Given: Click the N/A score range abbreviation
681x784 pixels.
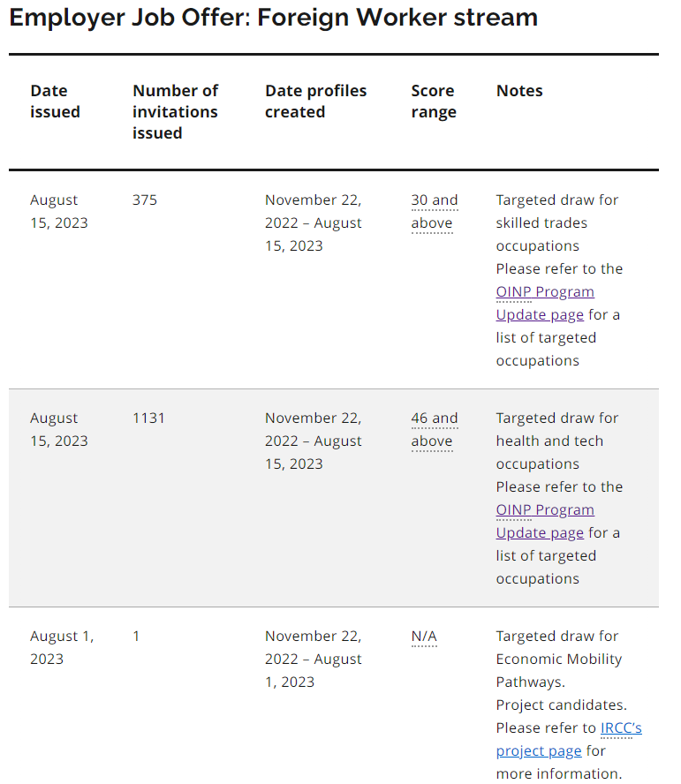Looking at the screenshot, I should (424, 636).
